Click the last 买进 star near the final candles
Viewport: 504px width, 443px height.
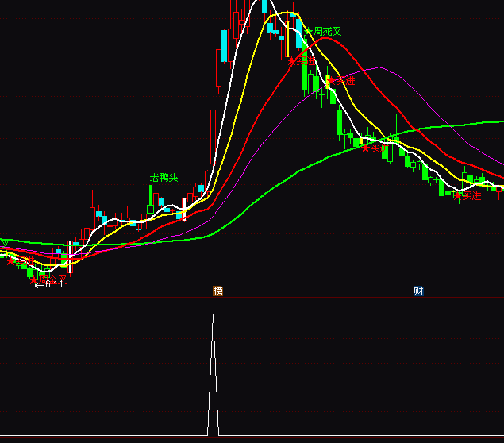[x=457, y=195]
